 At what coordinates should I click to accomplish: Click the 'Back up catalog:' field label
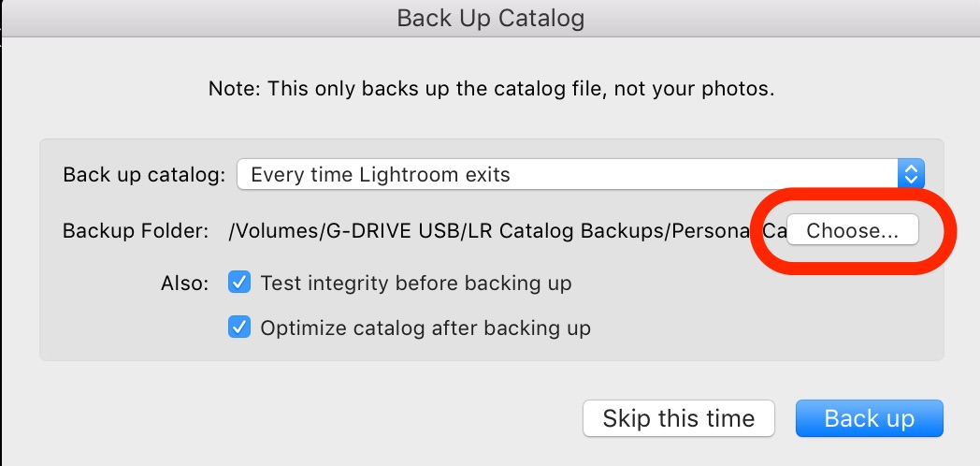[x=143, y=175]
